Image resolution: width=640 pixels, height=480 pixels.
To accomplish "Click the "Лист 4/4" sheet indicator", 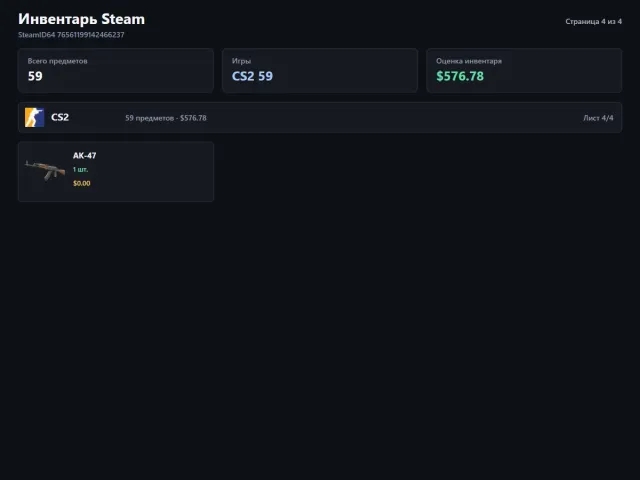I will pyautogui.click(x=598, y=118).
